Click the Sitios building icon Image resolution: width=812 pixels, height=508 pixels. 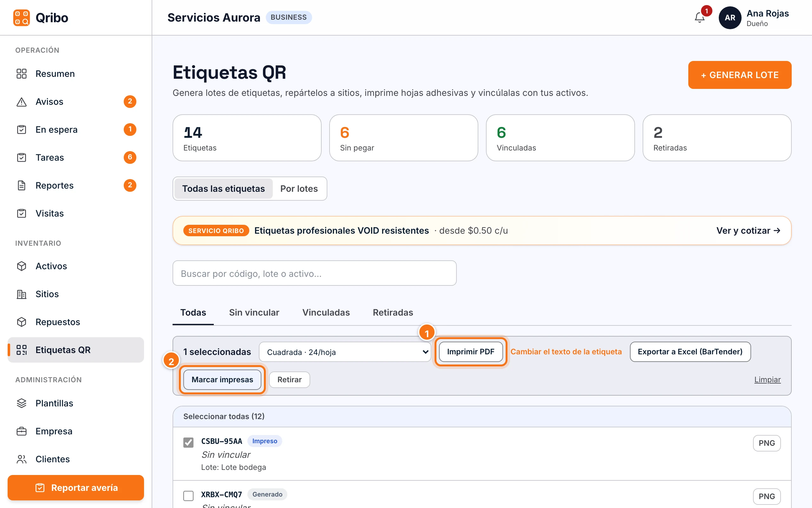[x=22, y=294]
